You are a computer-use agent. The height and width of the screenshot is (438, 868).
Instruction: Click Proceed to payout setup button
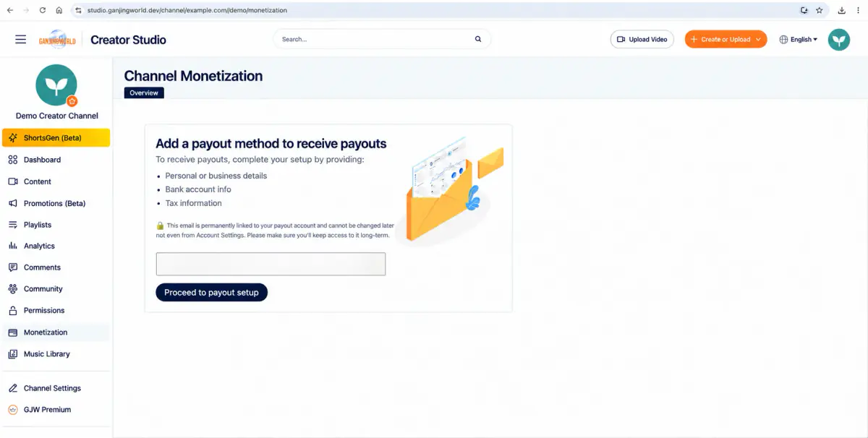click(211, 293)
